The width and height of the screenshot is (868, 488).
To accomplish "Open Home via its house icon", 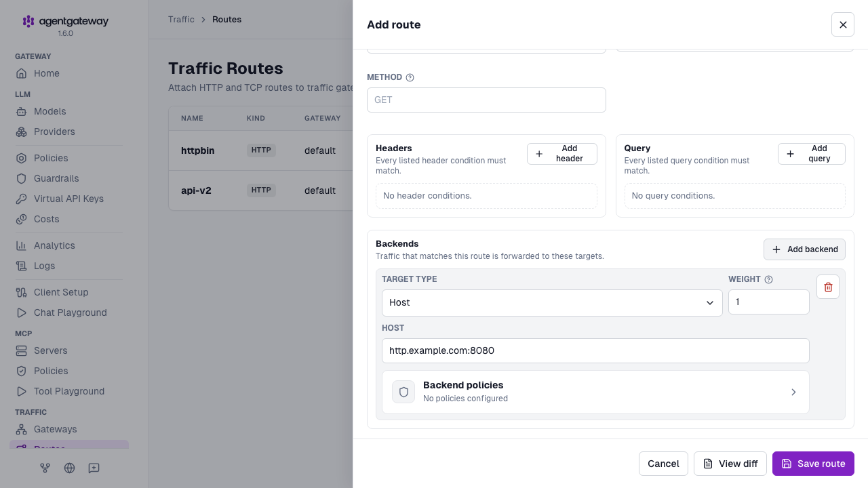I will point(22,73).
